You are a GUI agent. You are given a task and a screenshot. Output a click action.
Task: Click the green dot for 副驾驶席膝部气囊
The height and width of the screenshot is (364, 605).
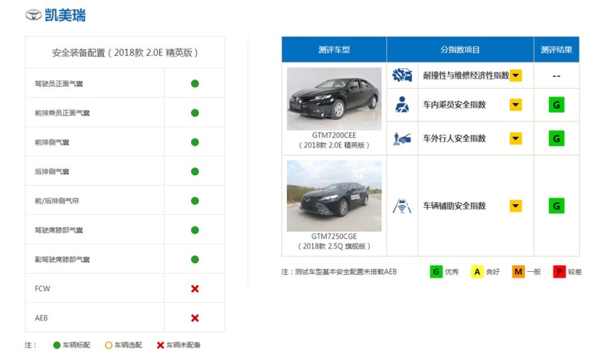[x=195, y=260]
